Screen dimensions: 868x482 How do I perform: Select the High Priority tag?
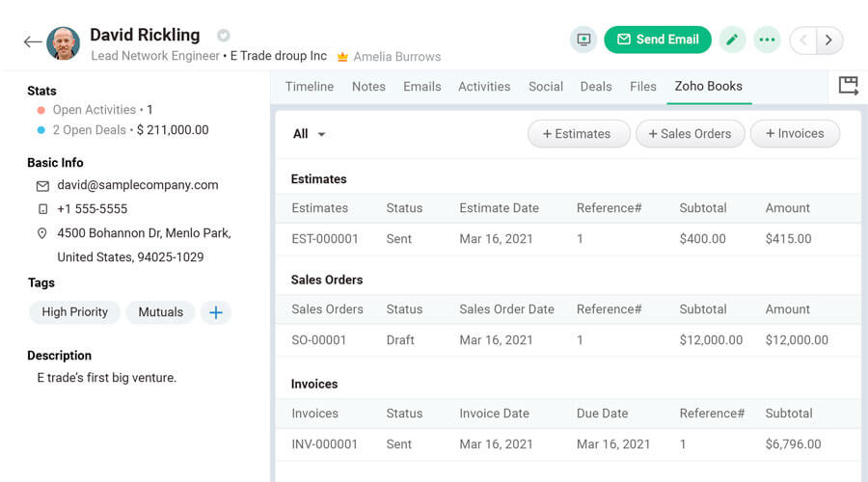(x=74, y=312)
